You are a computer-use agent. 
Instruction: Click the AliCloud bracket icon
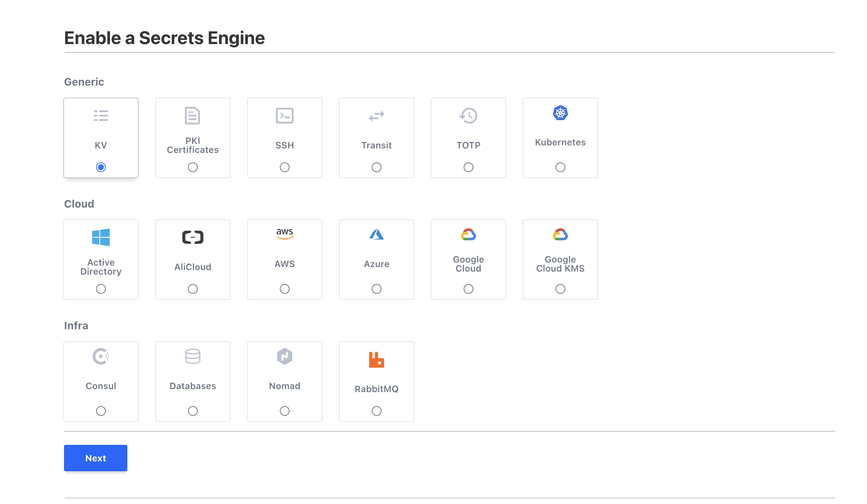click(x=192, y=237)
